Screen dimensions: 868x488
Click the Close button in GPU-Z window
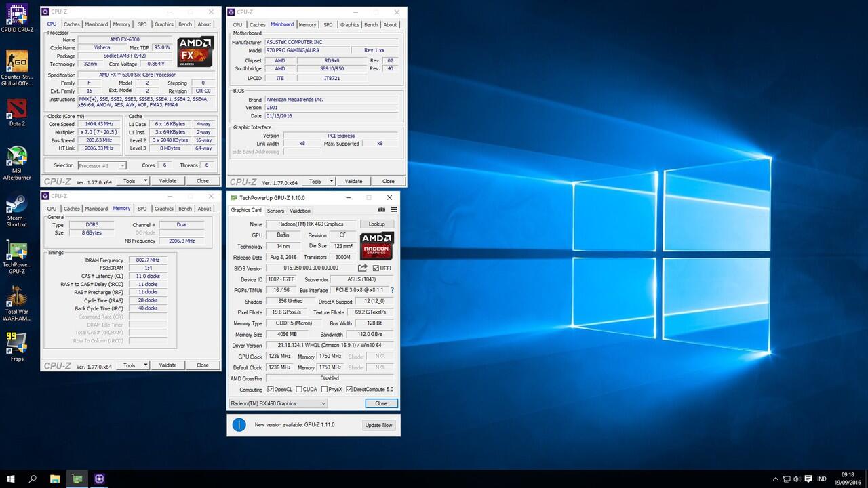click(381, 403)
